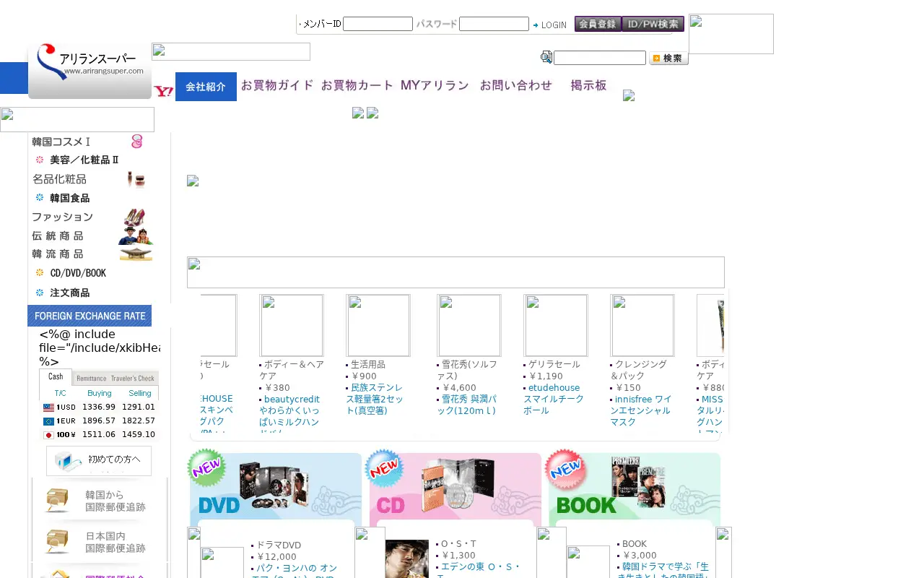Open the 韓国コスメ I category
The width and height of the screenshot is (924, 578).
(90, 142)
